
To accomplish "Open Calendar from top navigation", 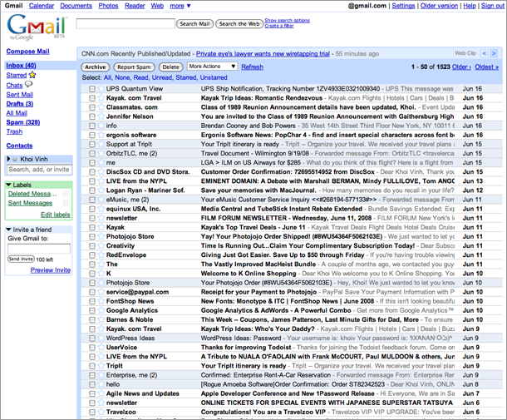I will [x=42, y=6].
